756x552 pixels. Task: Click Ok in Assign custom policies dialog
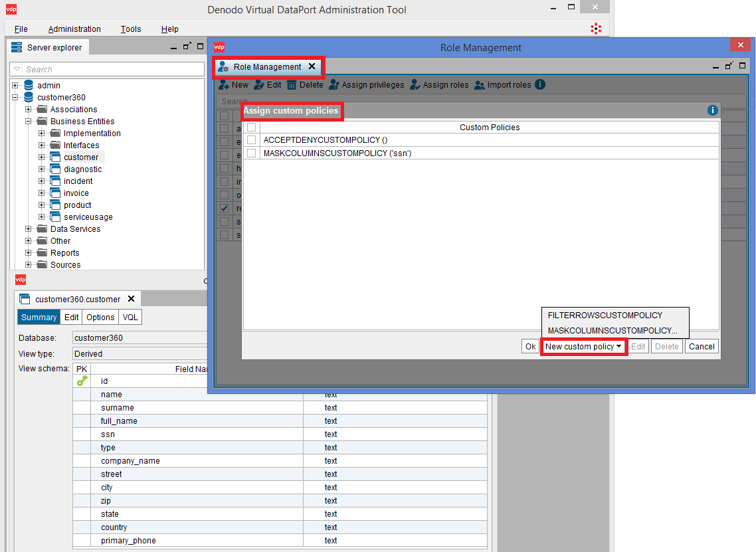tap(530, 347)
